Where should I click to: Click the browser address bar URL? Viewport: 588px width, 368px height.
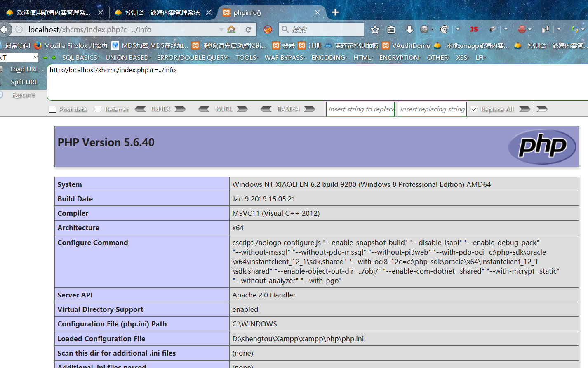coord(90,29)
